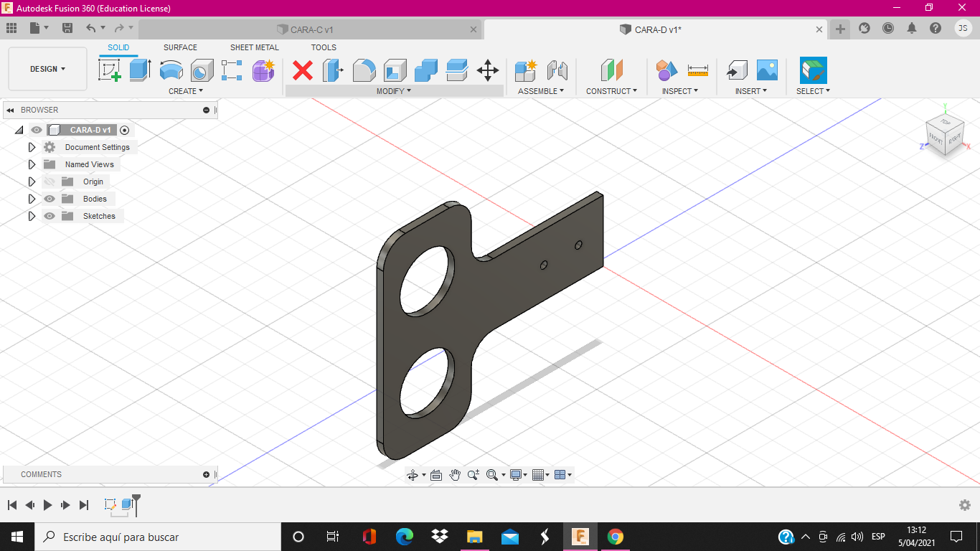Open the CONSTRUCT dropdown menu
Viewport: 980px width, 551px height.
pos(611,91)
